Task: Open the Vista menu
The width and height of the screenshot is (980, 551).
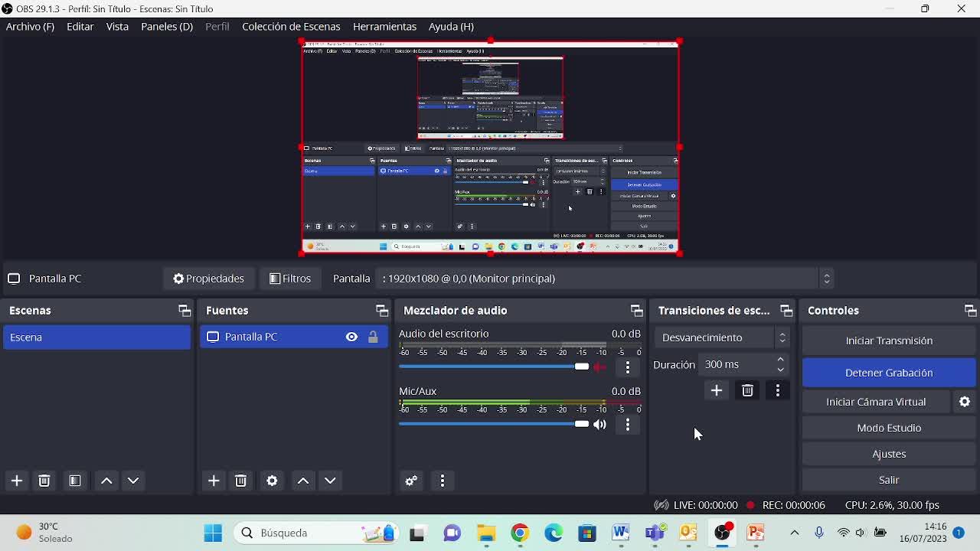Action: pyautogui.click(x=117, y=26)
